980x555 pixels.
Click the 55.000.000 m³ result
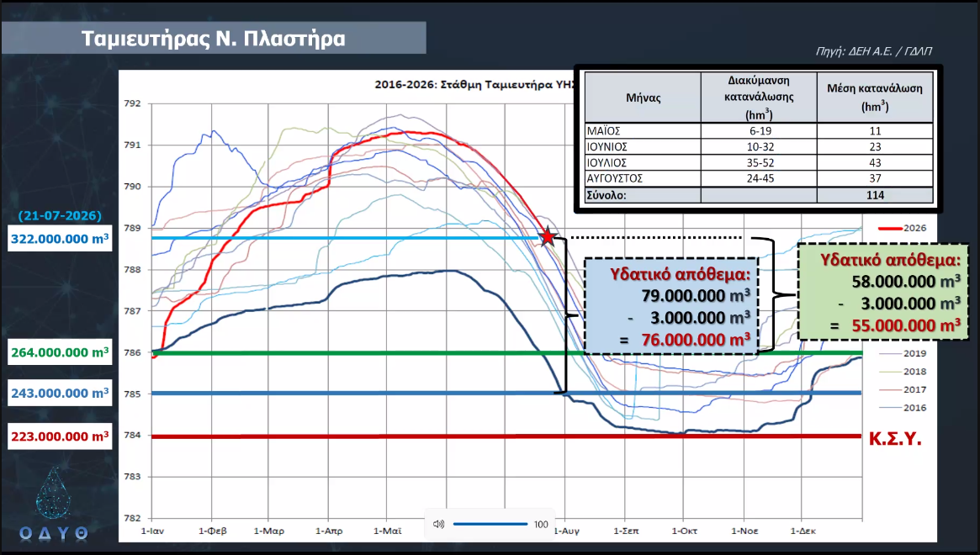point(906,325)
